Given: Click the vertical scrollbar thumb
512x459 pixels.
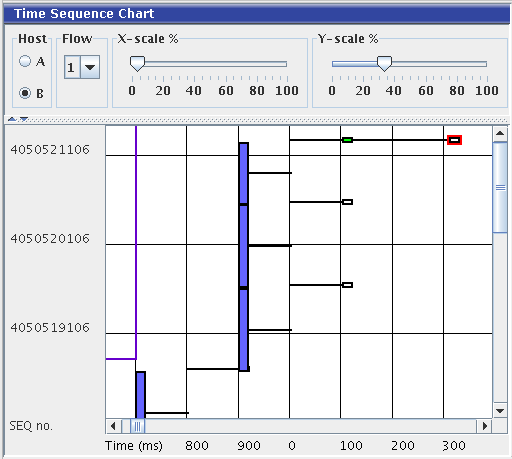Looking at the screenshot, I should [x=500, y=187].
